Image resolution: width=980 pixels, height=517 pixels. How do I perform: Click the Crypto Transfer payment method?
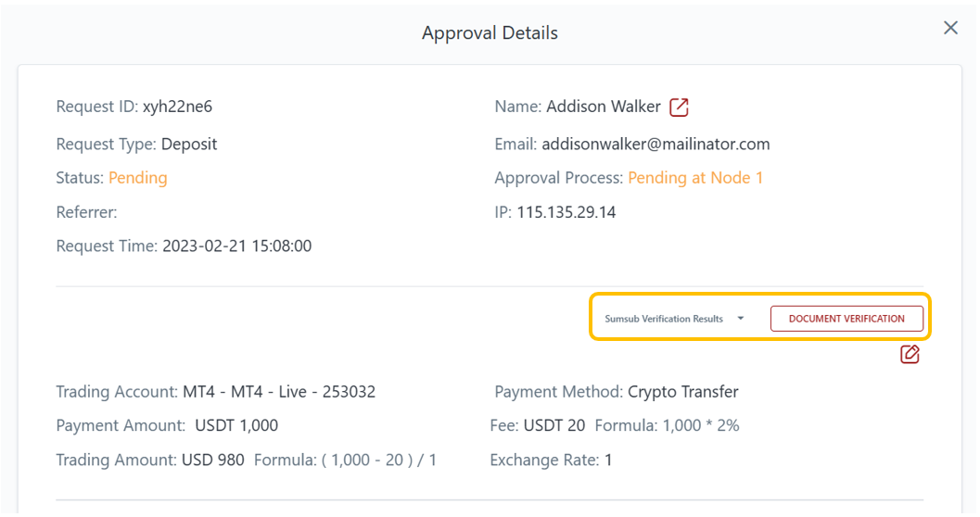[x=682, y=392]
